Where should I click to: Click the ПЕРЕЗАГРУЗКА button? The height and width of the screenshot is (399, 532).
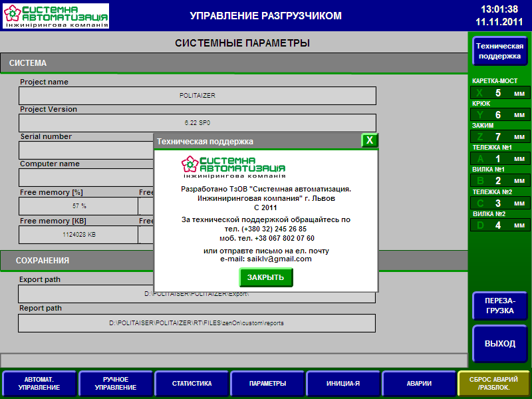499,306
